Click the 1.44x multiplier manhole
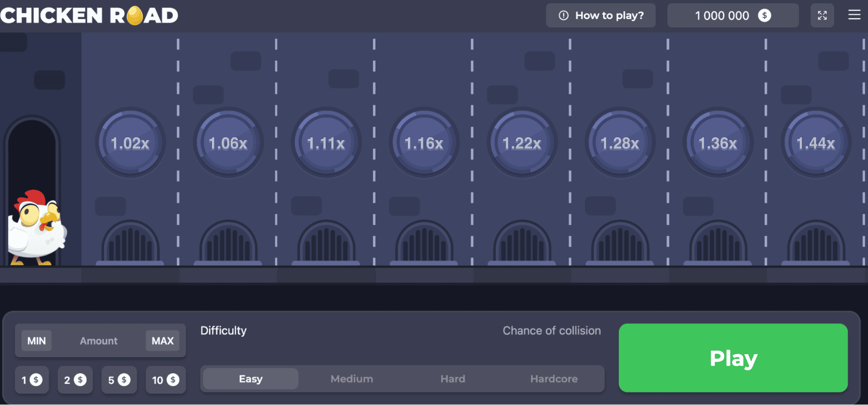Viewport: 868px width, 405px height. tap(816, 143)
